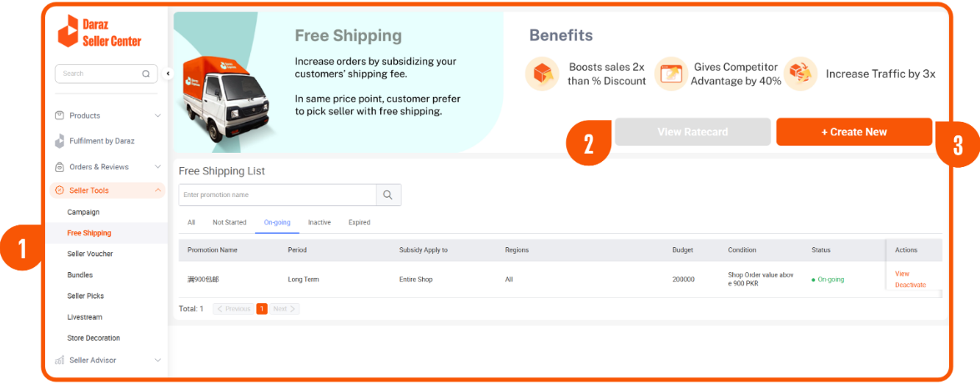
Task: Expand the Seller Advisor chevron
Action: coord(158,361)
